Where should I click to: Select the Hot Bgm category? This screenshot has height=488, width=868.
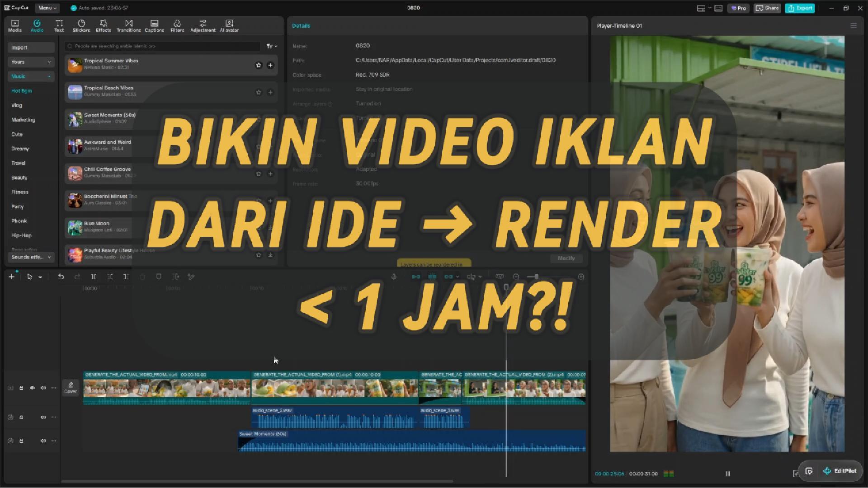coord(22,91)
